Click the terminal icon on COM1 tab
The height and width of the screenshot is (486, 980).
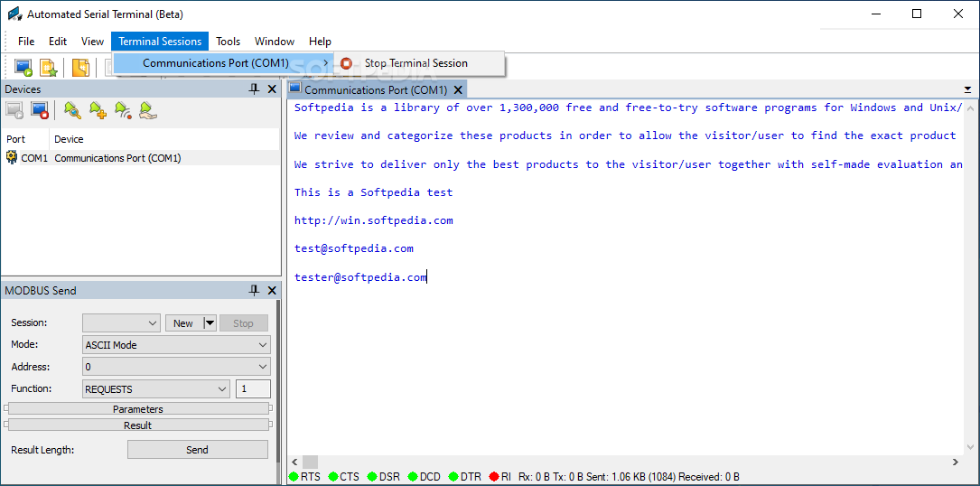[x=295, y=89]
